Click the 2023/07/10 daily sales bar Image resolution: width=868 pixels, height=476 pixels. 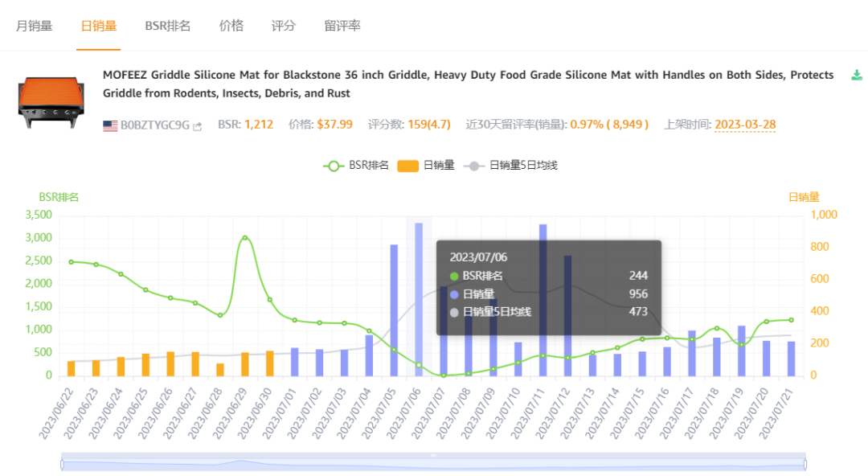[518, 359]
